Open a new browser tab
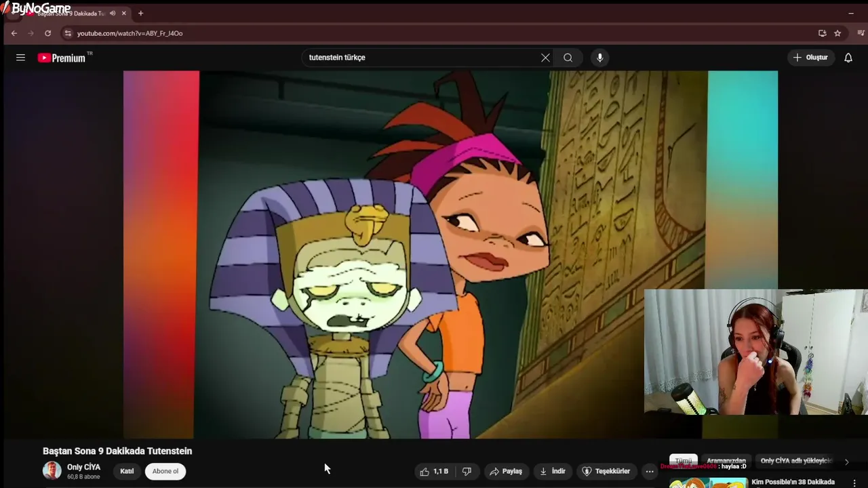 pyautogui.click(x=140, y=13)
